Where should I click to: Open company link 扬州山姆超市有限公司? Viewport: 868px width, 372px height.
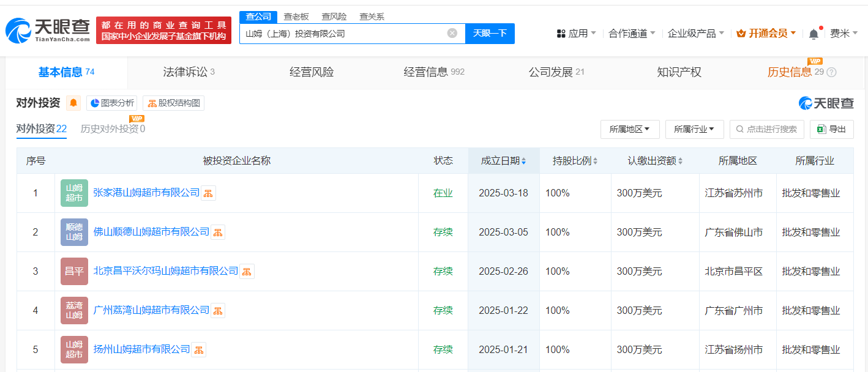tap(142, 349)
